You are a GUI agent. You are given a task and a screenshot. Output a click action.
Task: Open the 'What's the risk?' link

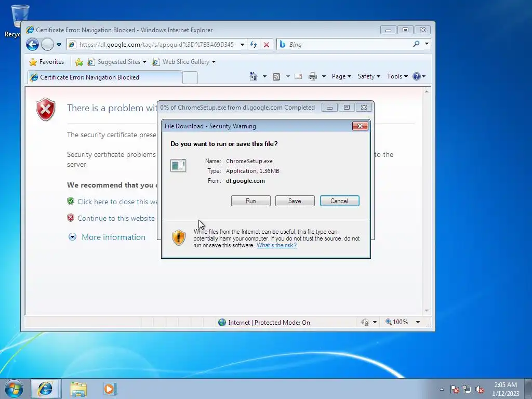pos(276,245)
